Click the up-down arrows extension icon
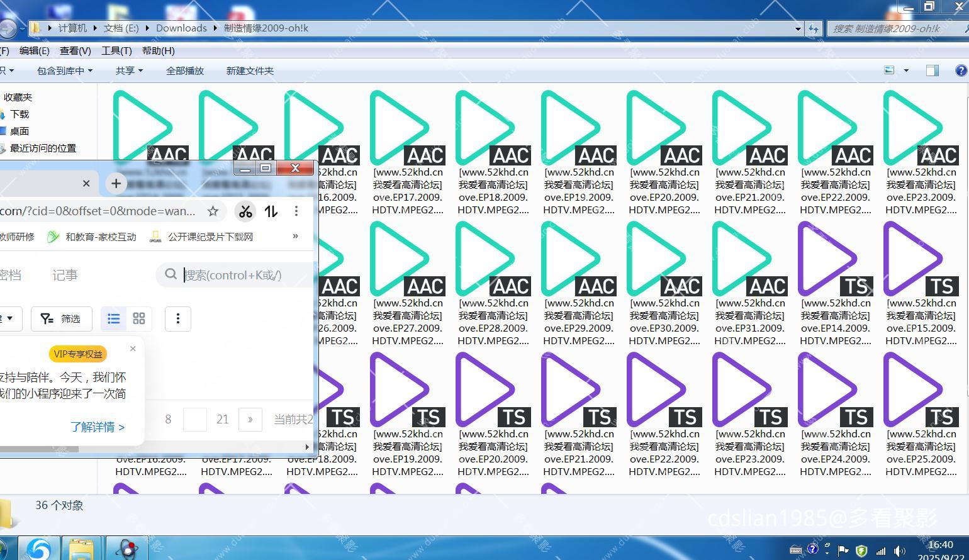Screen dimensions: 969x560 pyautogui.click(x=271, y=211)
